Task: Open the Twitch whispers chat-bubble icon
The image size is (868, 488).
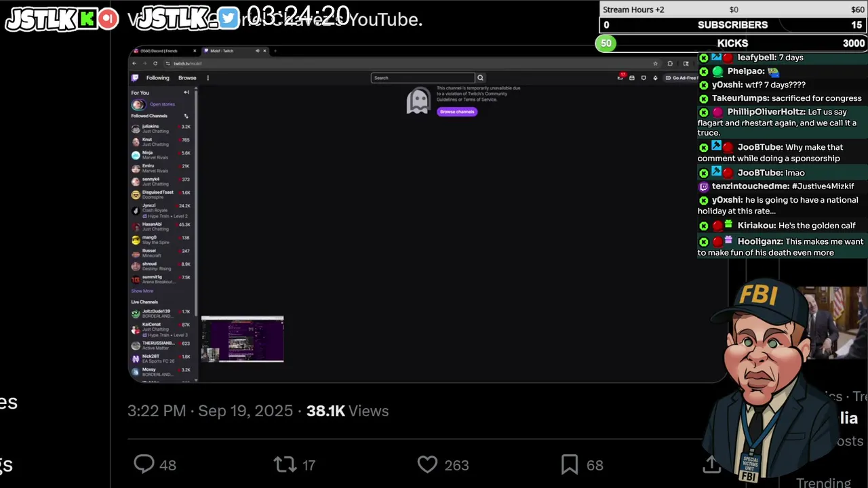Action: pos(643,78)
